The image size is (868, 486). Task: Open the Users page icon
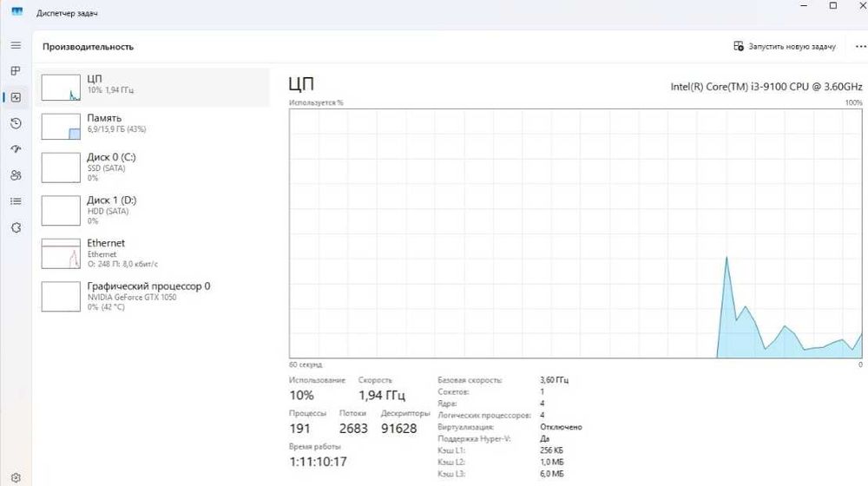pos(16,175)
